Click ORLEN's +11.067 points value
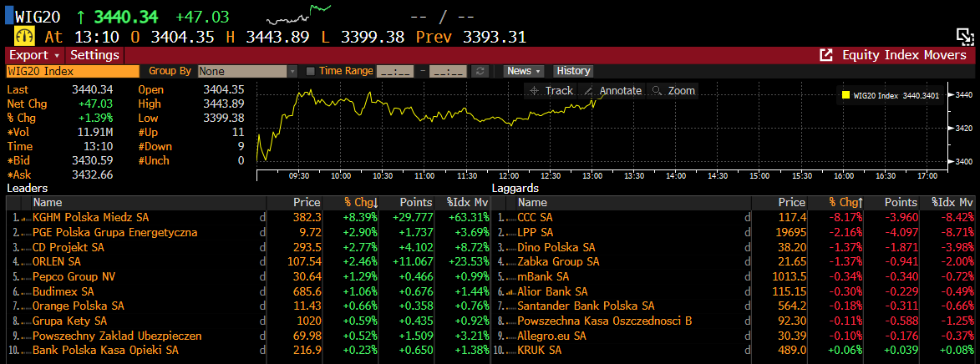 [x=413, y=261]
